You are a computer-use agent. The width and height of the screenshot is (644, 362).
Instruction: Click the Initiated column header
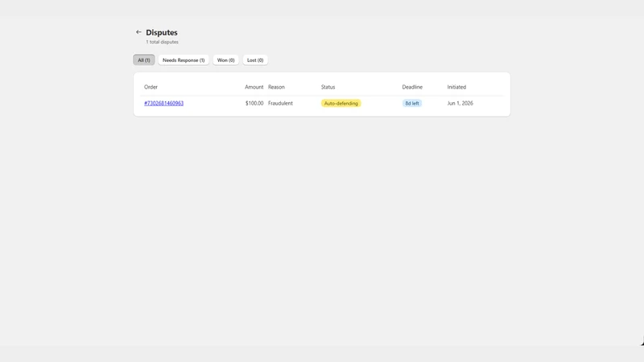click(456, 87)
